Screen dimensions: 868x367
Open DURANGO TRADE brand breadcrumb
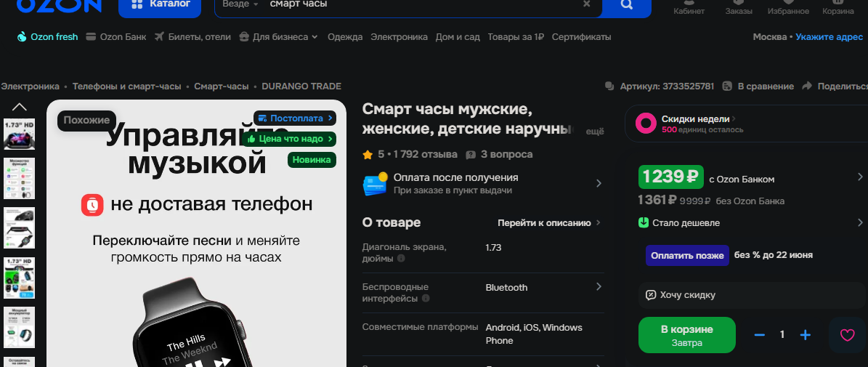click(x=301, y=86)
